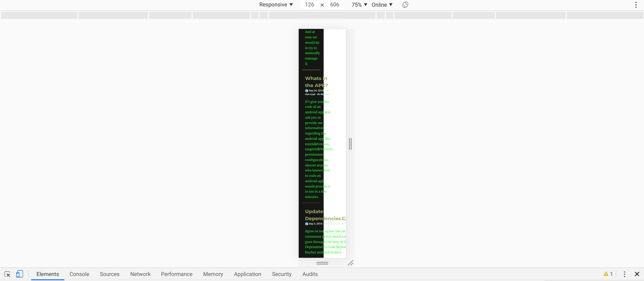Click the warning count indicator
This screenshot has width=644, height=281.
pos(608,274)
